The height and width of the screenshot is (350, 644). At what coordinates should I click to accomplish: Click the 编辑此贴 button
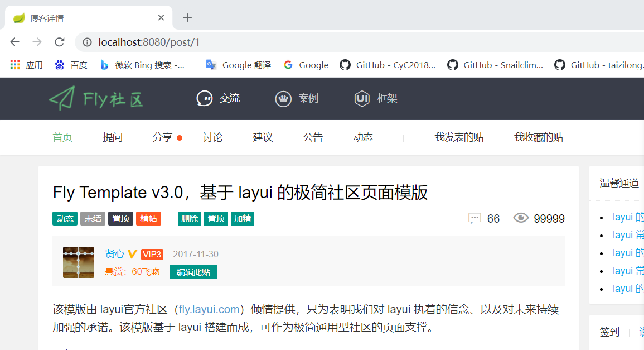[x=193, y=272]
